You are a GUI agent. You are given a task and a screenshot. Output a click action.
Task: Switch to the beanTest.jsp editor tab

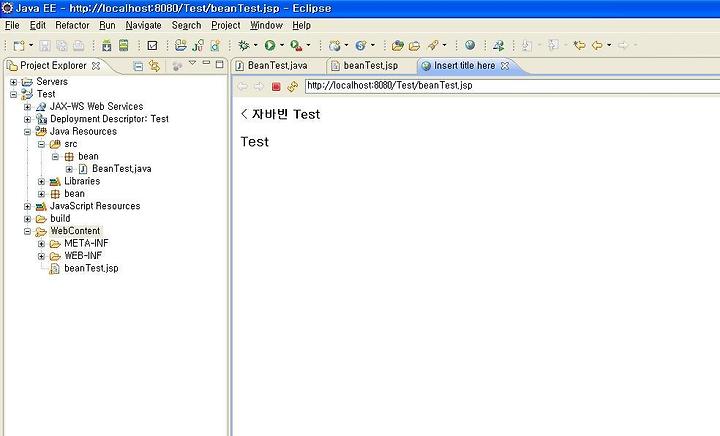(370, 66)
